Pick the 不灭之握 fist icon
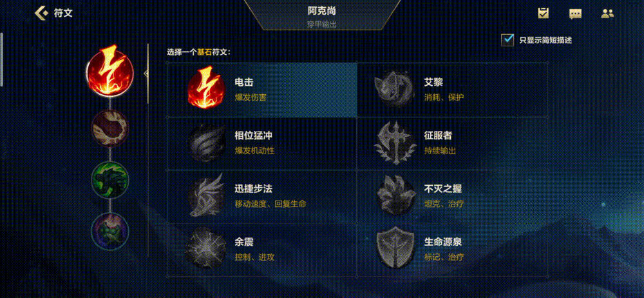 click(395, 195)
